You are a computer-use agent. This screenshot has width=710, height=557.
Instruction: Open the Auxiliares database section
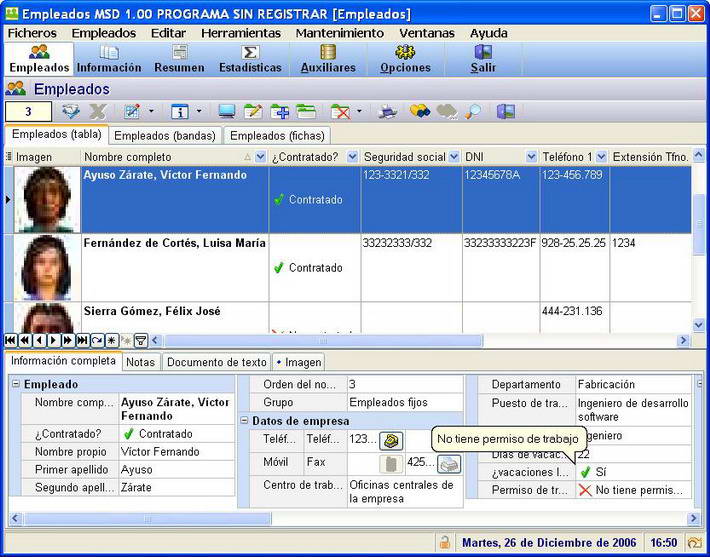point(328,59)
